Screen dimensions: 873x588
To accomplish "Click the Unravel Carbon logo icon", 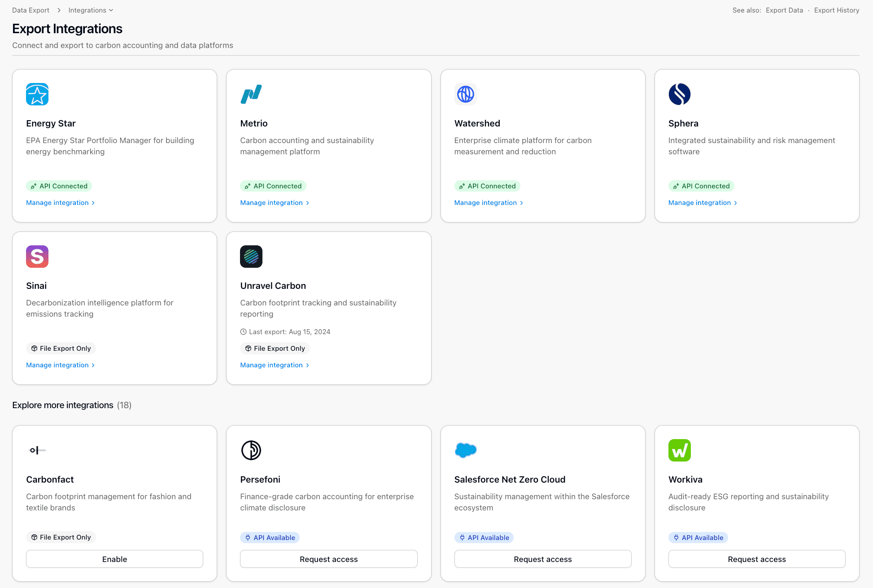I will point(251,257).
